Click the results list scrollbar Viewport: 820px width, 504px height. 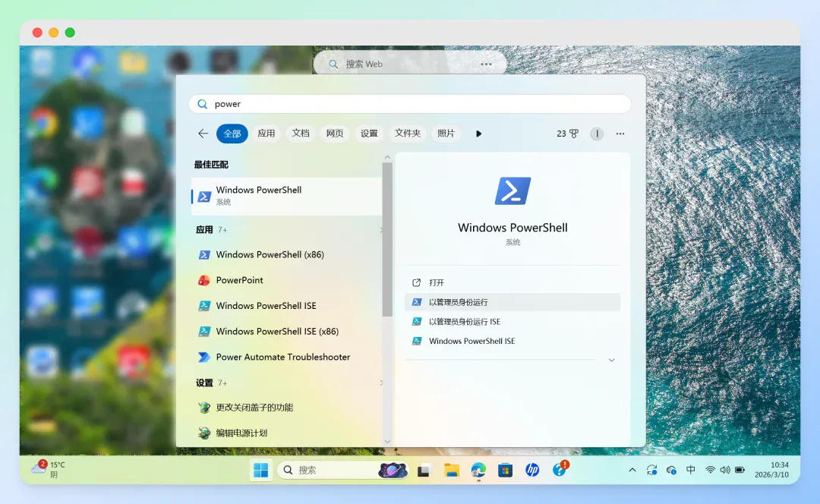(x=387, y=239)
